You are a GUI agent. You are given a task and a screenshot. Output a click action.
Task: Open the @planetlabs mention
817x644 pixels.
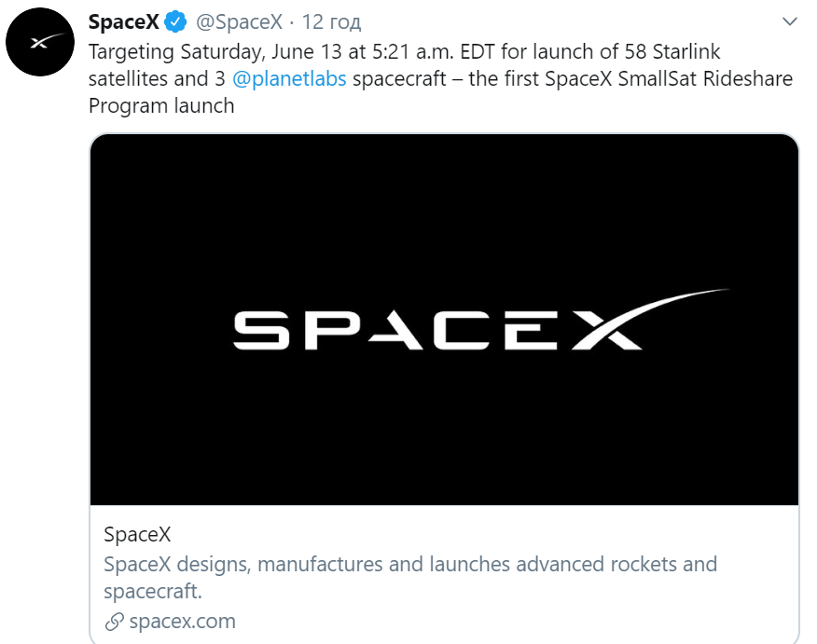tap(291, 78)
